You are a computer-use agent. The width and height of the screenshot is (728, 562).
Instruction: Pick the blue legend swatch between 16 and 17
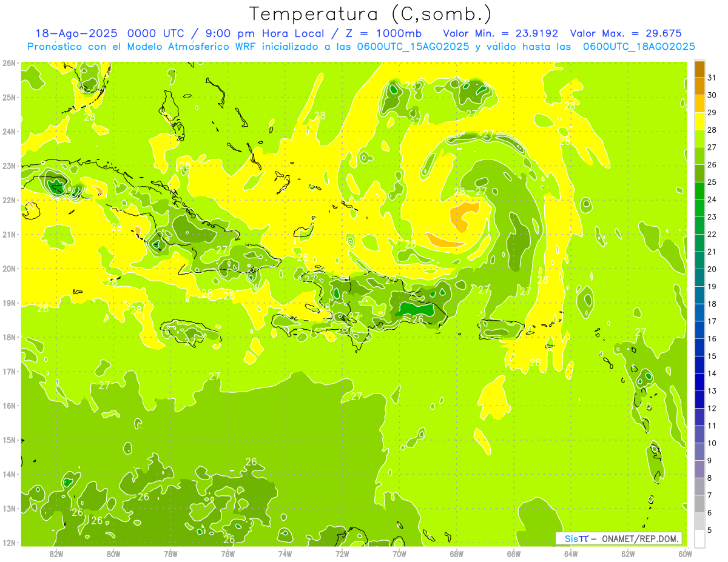pyautogui.click(x=699, y=330)
